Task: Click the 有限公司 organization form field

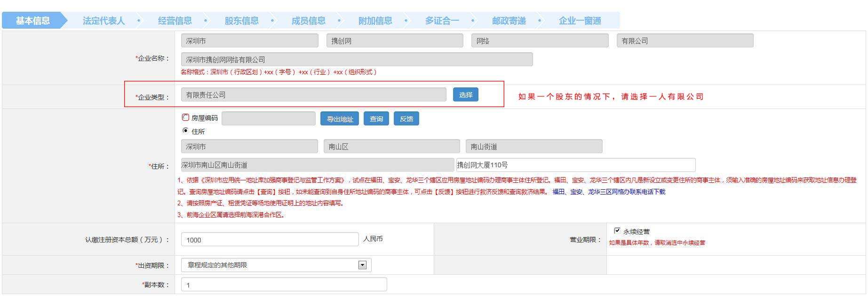Action: [685, 40]
